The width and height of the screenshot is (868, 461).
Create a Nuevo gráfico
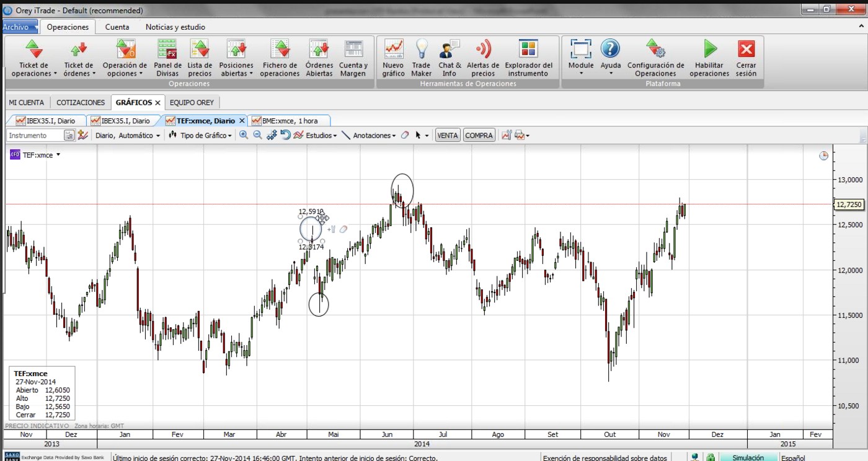[394, 58]
